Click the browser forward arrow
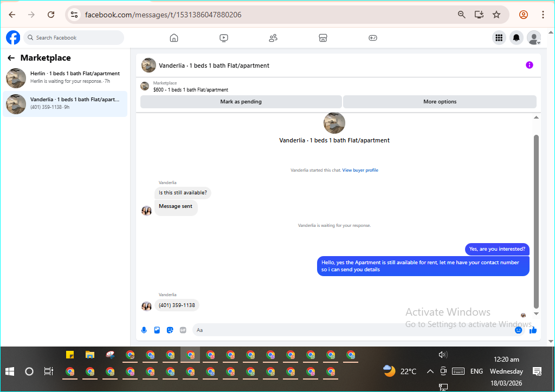 31,15
